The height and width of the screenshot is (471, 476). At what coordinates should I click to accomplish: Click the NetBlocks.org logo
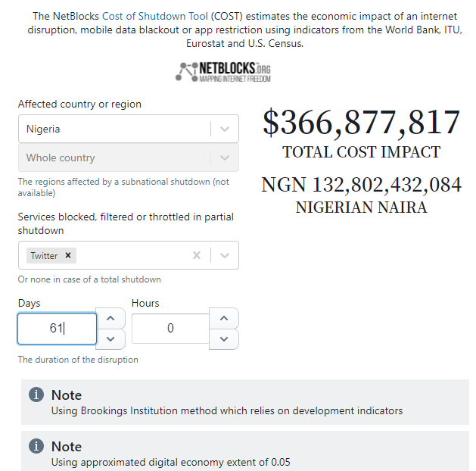pos(223,72)
